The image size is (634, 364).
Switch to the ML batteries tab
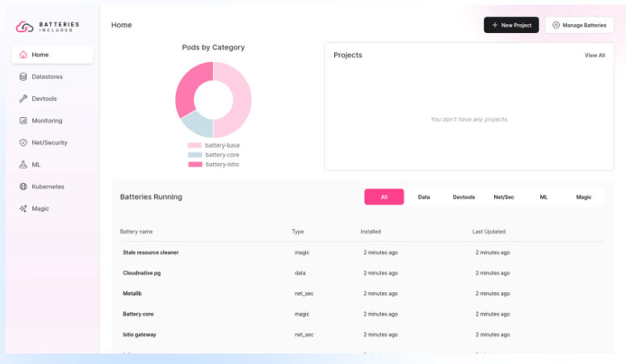(544, 197)
